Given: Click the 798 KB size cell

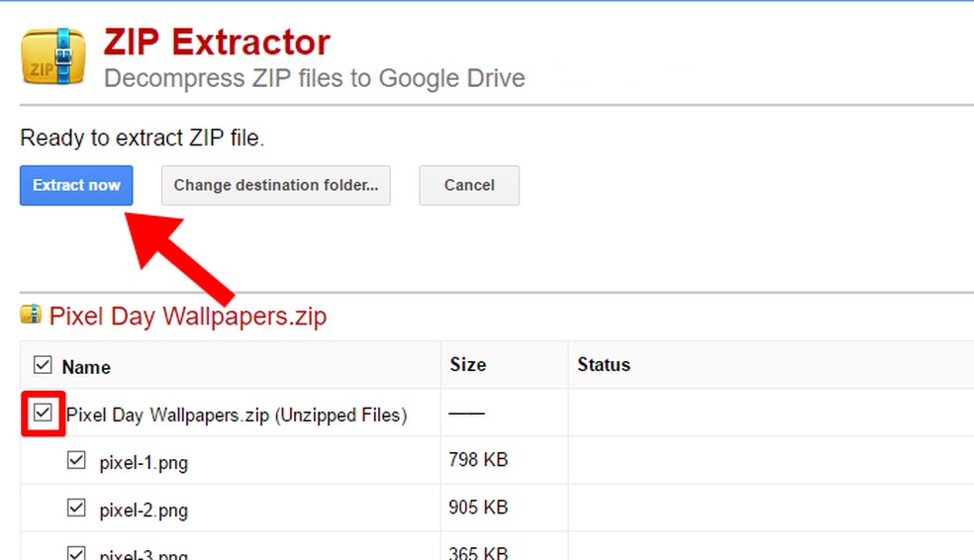Looking at the screenshot, I should click(x=478, y=459).
